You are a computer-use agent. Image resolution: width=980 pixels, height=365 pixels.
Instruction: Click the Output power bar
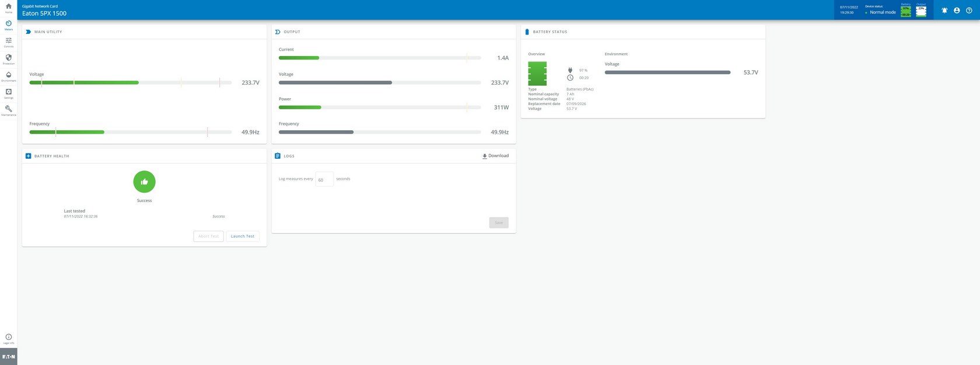[380, 107]
